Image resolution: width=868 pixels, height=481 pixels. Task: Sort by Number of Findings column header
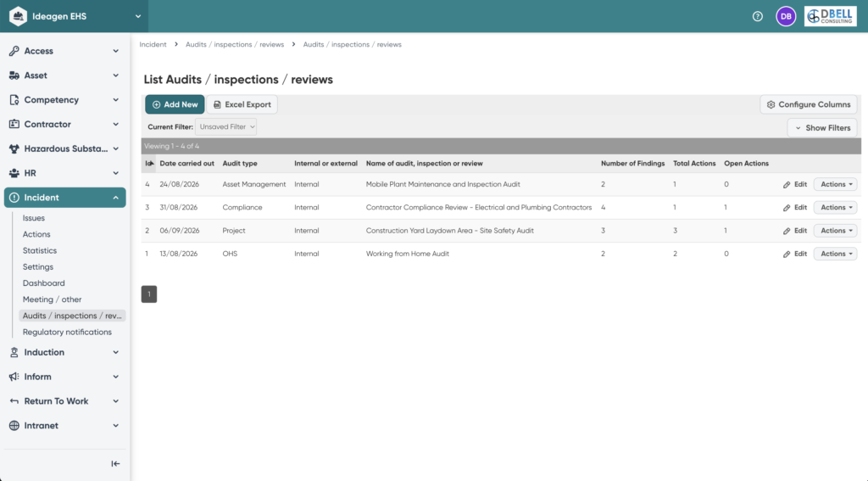click(x=632, y=164)
